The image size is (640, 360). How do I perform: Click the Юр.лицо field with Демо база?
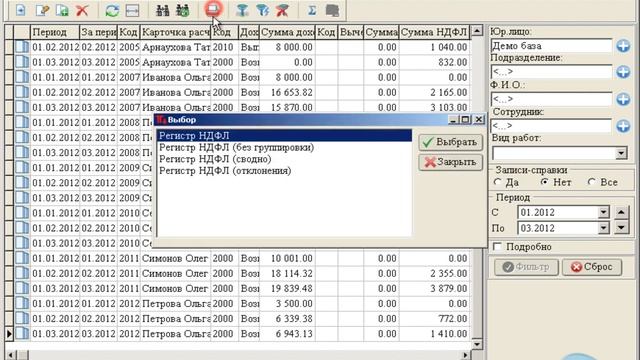point(551,46)
